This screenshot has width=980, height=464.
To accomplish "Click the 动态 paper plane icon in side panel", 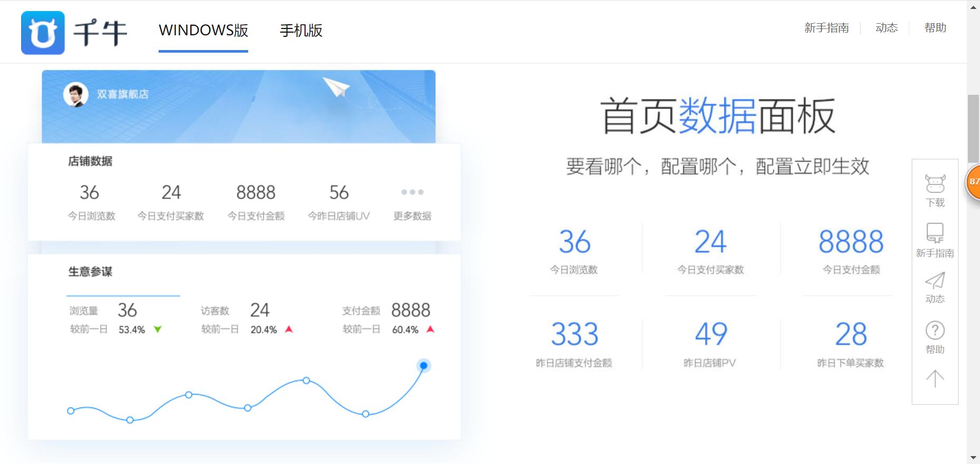I will point(935,280).
